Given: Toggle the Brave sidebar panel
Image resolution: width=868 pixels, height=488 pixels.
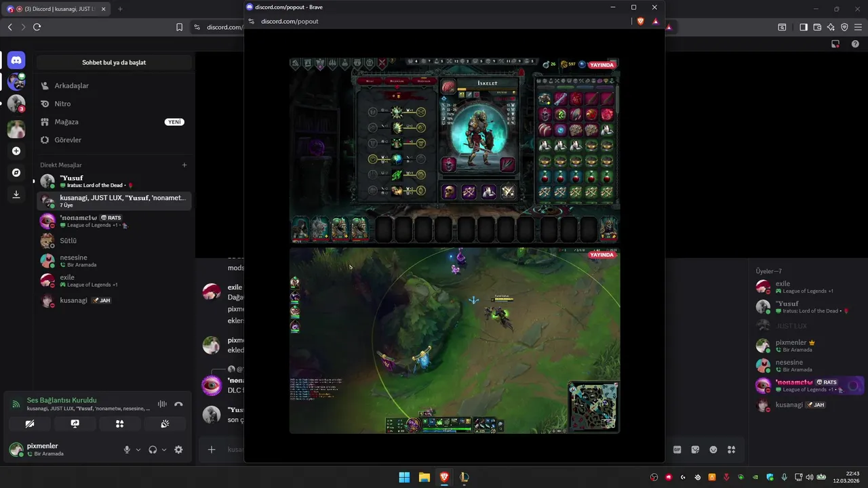Looking at the screenshot, I should tap(804, 27).
